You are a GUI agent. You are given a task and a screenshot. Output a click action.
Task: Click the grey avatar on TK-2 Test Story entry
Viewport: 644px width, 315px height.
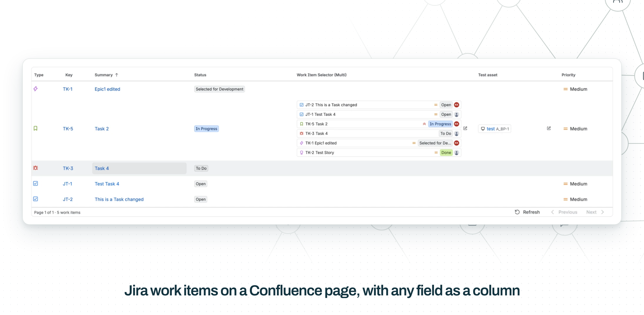pyautogui.click(x=457, y=153)
